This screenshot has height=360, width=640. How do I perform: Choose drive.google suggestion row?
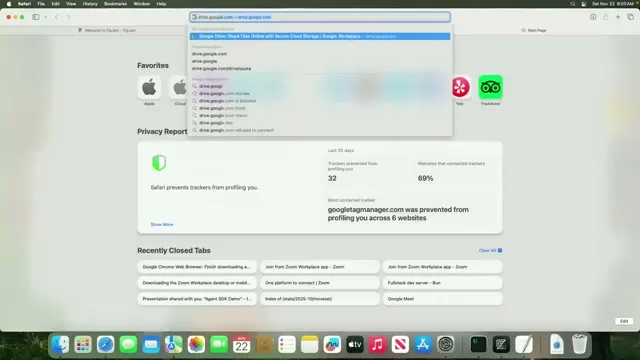pyautogui.click(x=320, y=61)
